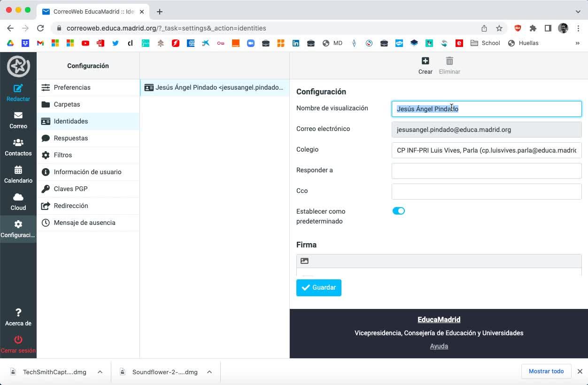
Task: Show more bookmarks chevron
Action: coord(577,43)
